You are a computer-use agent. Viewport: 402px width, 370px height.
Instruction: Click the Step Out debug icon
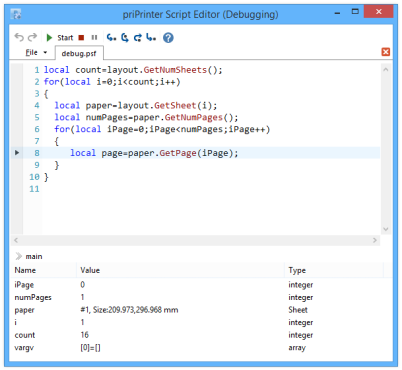[138, 38]
